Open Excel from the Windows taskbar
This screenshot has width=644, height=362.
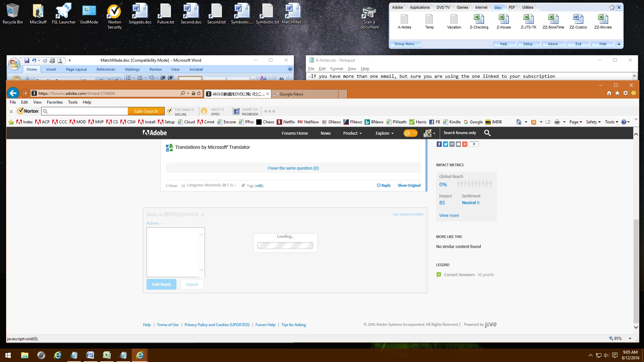(x=107, y=355)
